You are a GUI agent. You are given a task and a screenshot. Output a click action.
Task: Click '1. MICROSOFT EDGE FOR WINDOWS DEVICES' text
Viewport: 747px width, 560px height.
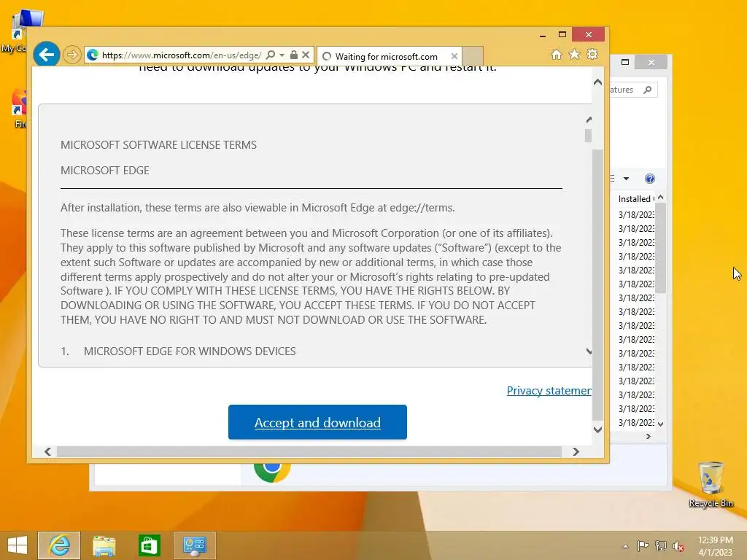(178, 351)
